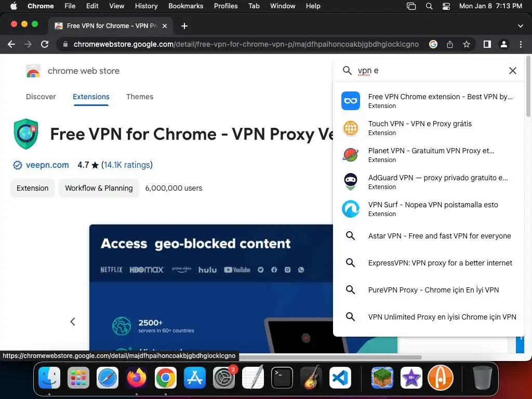Click the share page icon
This screenshot has height=399, width=532.
pos(450,45)
